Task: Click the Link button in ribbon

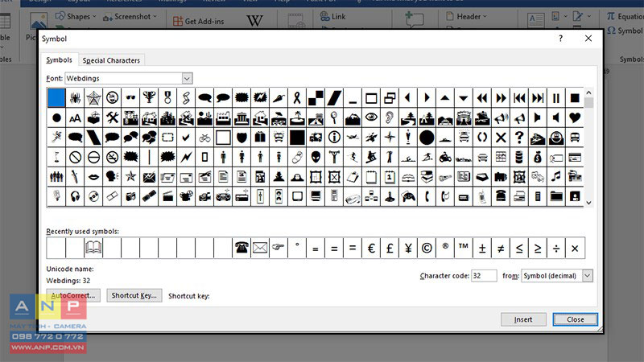Action: pyautogui.click(x=333, y=16)
